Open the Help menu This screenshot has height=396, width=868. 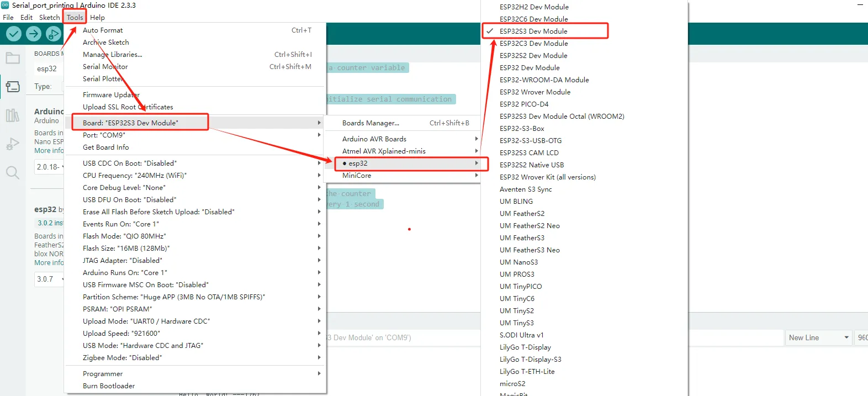tap(98, 17)
